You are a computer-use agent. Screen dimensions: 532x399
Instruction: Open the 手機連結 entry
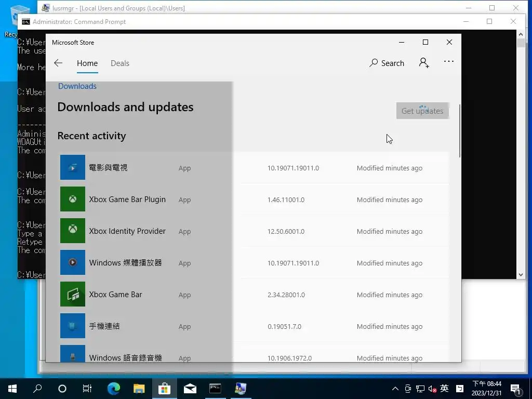tap(254, 326)
